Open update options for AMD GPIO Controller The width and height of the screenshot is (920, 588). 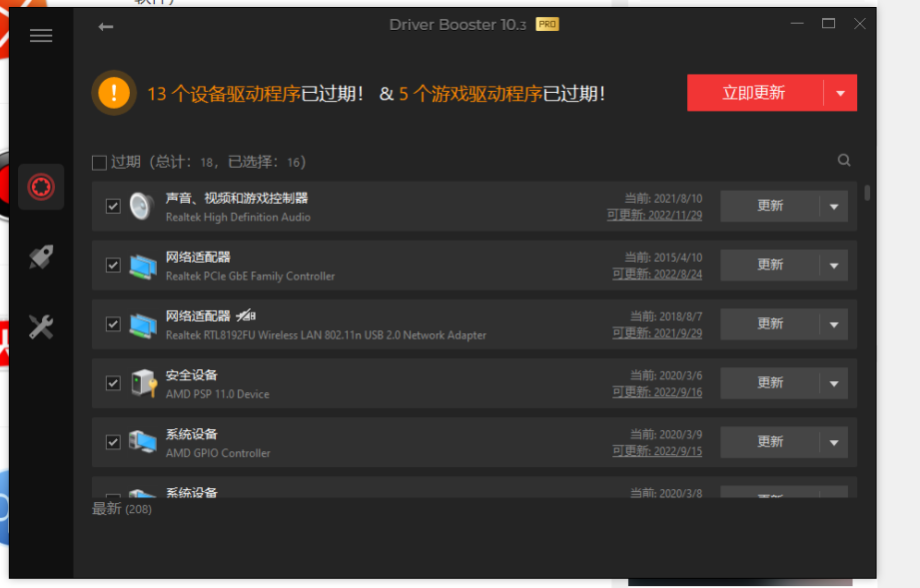tap(834, 442)
